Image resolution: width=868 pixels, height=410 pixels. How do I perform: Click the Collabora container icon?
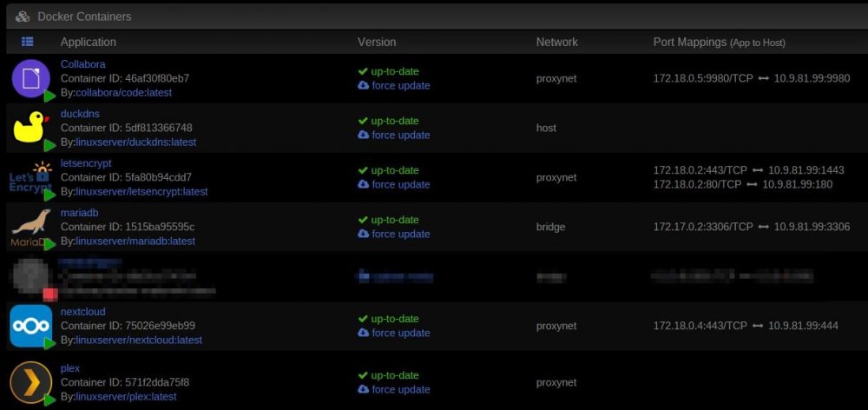(x=31, y=78)
